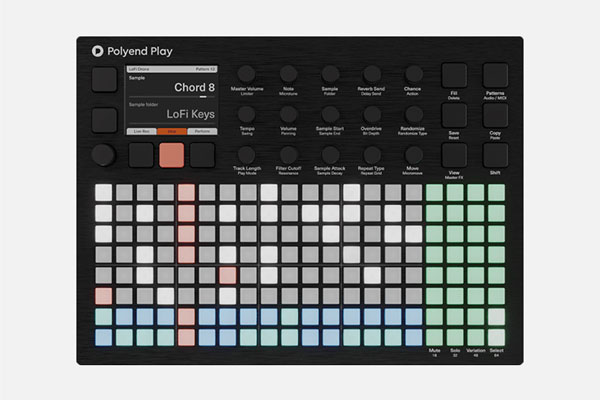Image resolution: width=600 pixels, height=400 pixels.
Task: Click the Chord 8 sample name
Action: pos(194,87)
